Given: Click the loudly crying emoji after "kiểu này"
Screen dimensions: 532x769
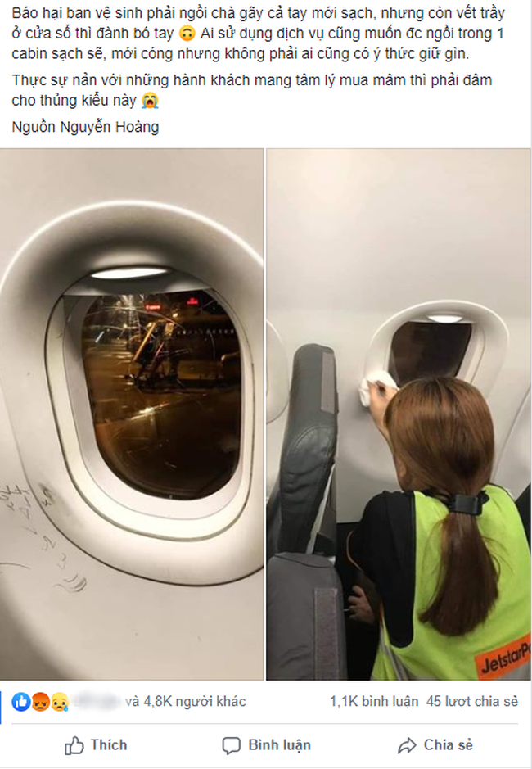Looking at the screenshot, I should tap(150, 101).
